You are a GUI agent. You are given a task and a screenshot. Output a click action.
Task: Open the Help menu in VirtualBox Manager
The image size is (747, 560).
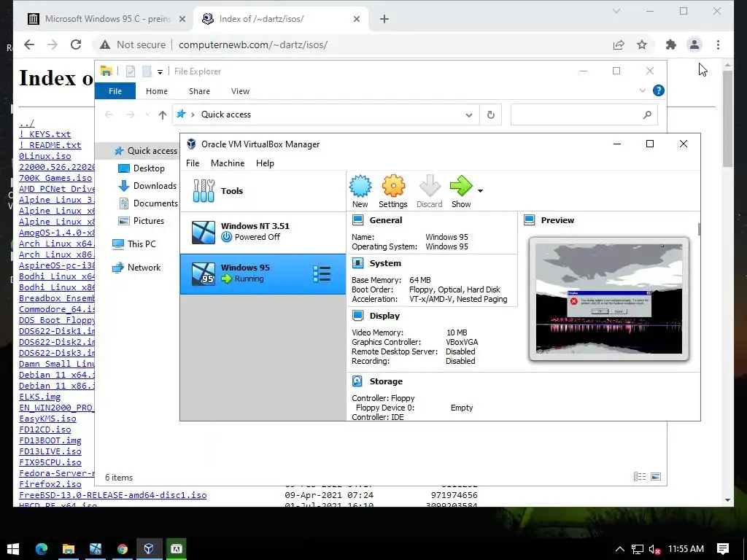(x=265, y=163)
